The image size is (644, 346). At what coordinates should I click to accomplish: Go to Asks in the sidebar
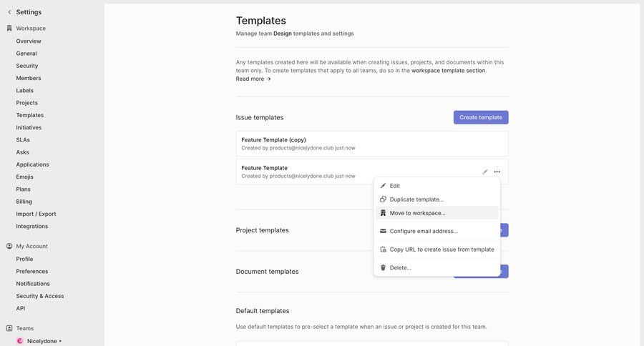click(23, 152)
